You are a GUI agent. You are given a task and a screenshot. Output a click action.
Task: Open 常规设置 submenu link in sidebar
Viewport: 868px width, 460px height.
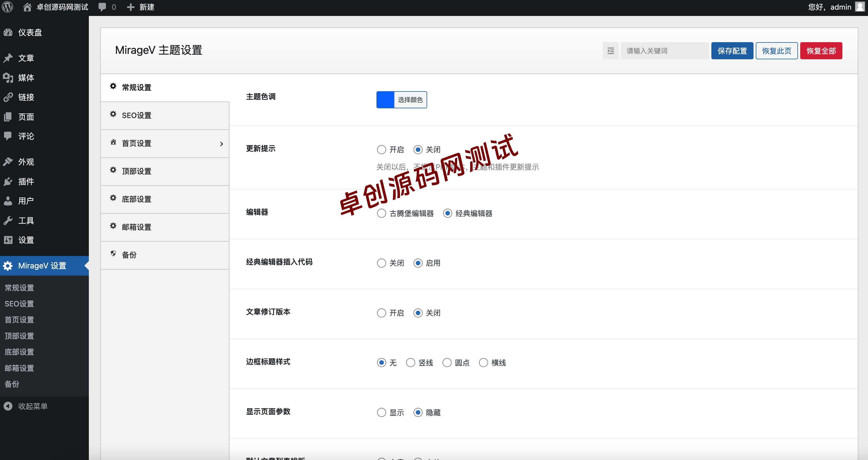[19, 288]
